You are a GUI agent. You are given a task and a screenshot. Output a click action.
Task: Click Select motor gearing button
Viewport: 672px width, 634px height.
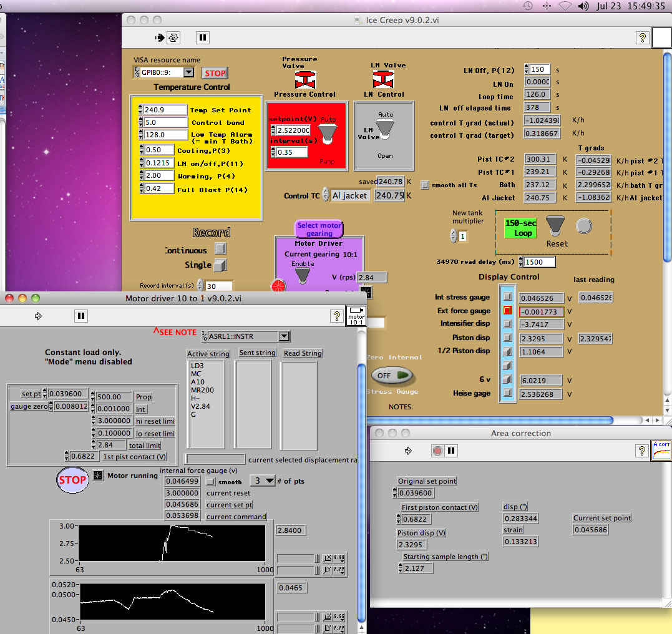click(319, 229)
